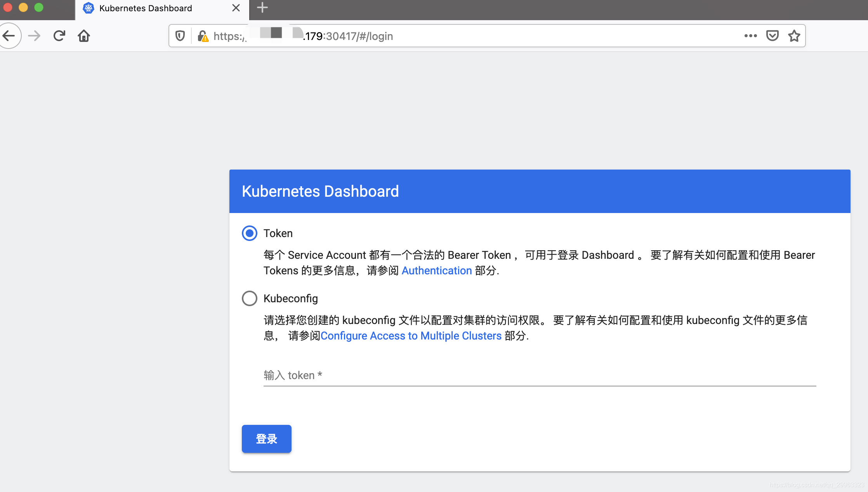868x492 pixels.
Task: Open a new tab with plus button
Action: pos(262,8)
